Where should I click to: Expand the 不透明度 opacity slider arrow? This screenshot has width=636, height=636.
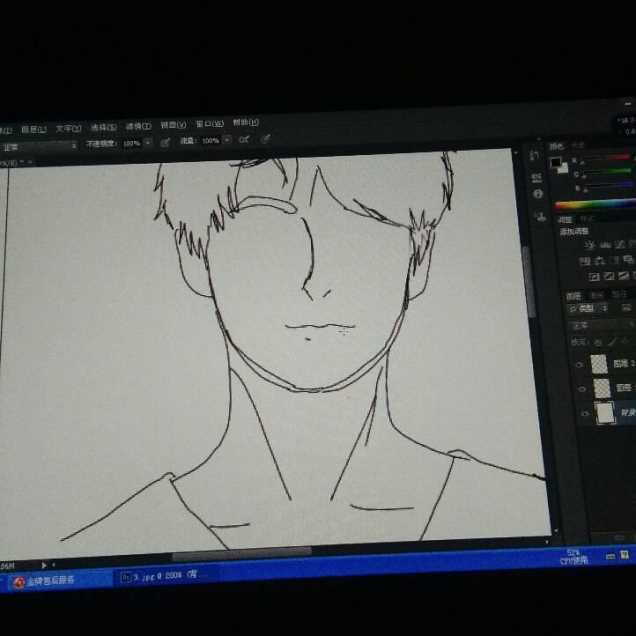[148, 142]
